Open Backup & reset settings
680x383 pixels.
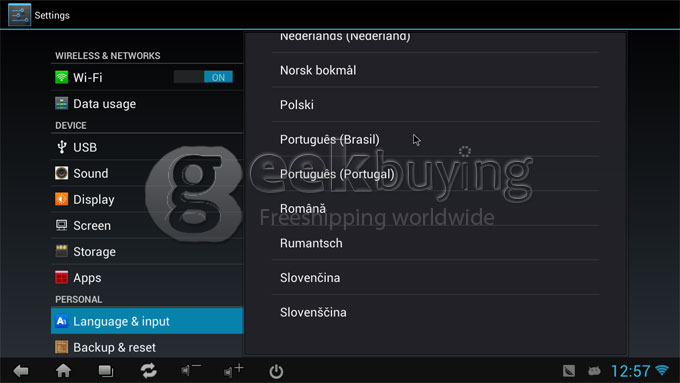[147, 346]
